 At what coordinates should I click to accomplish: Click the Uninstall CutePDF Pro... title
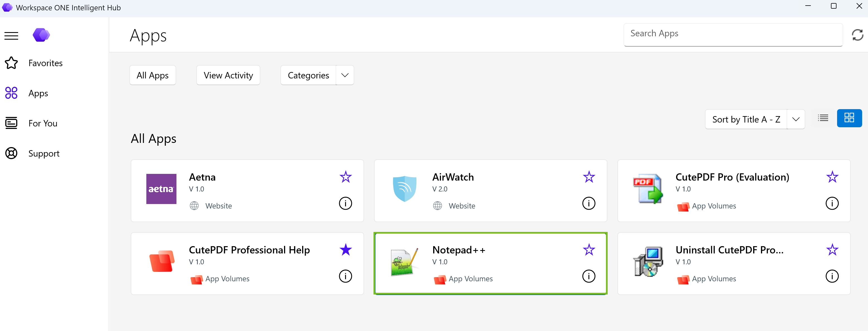tap(729, 250)
